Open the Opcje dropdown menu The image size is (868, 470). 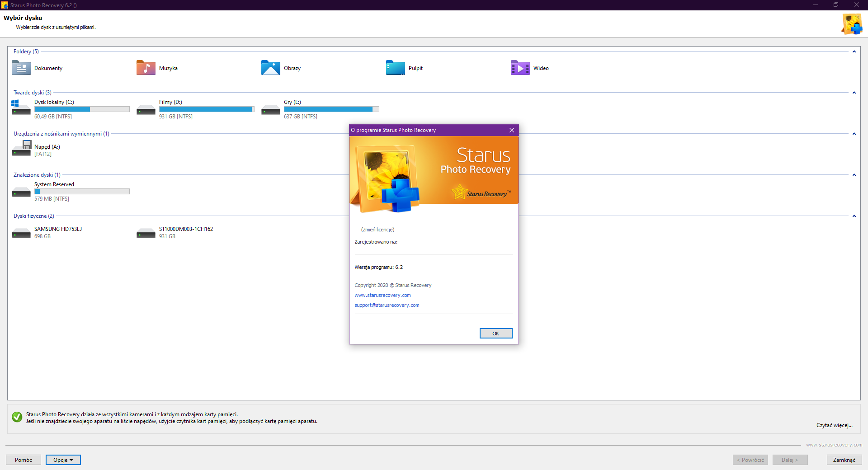(63, 460)
